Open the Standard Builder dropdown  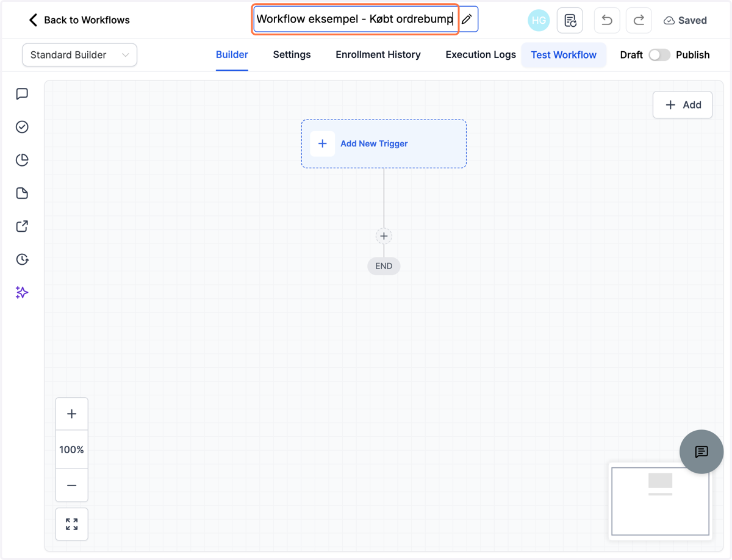[79, 55]
